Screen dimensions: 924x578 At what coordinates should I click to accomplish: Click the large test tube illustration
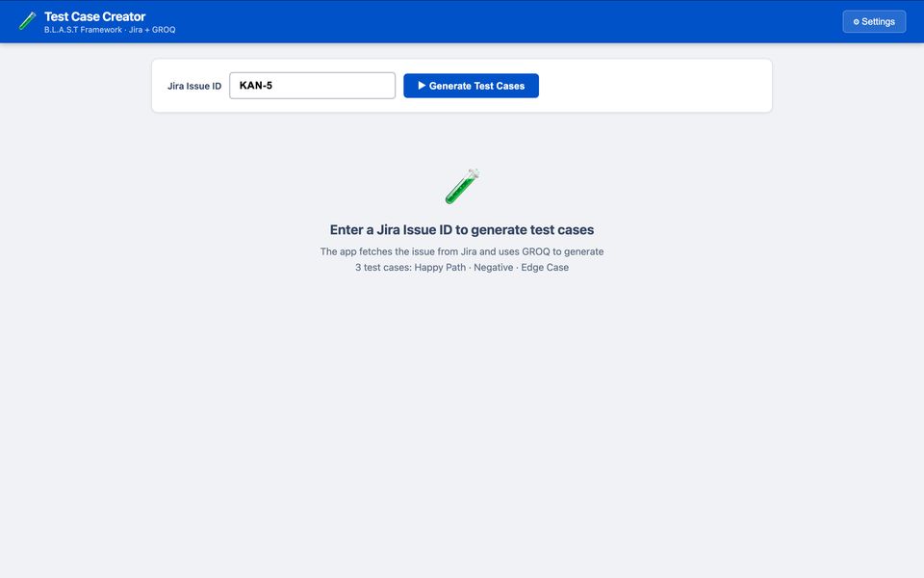pos(462,186)
